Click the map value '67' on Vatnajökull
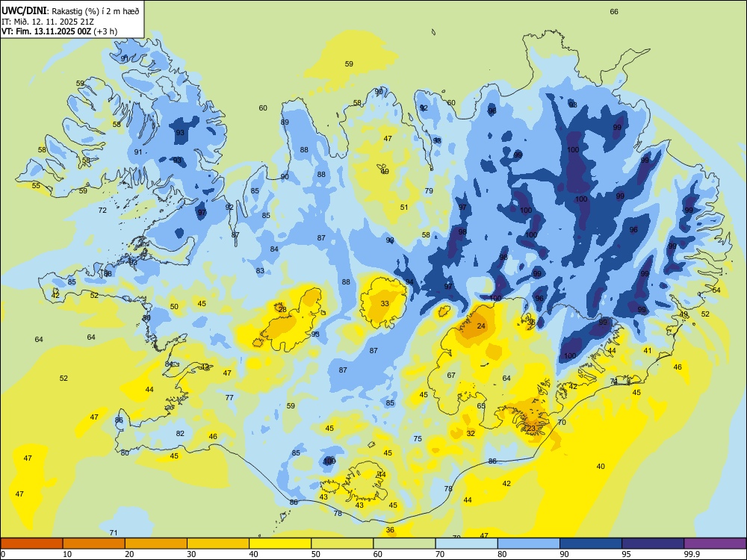Viewport: 747px width, 560px height. [451, 376]
